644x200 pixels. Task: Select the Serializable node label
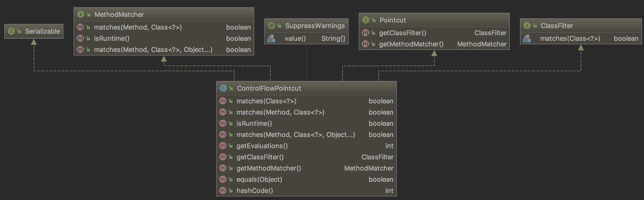tap(42, 31)
